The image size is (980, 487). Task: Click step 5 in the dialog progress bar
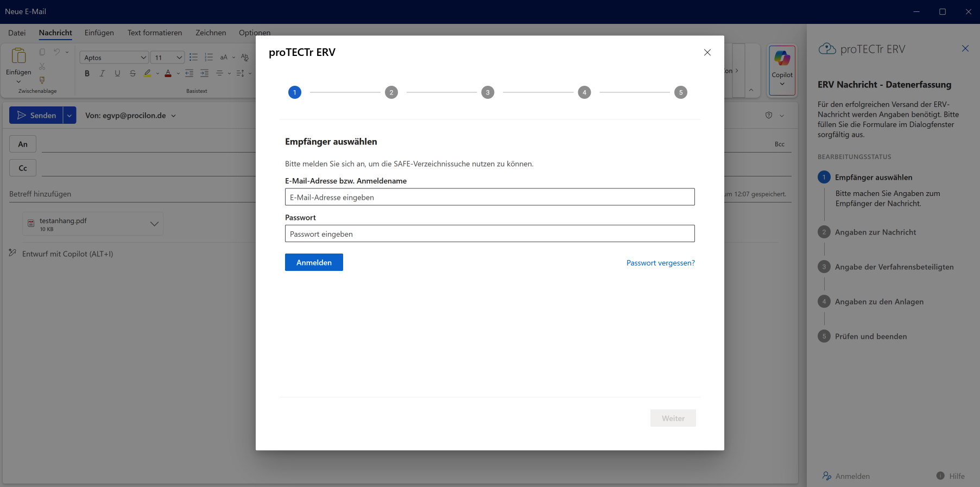click(681, 92)
